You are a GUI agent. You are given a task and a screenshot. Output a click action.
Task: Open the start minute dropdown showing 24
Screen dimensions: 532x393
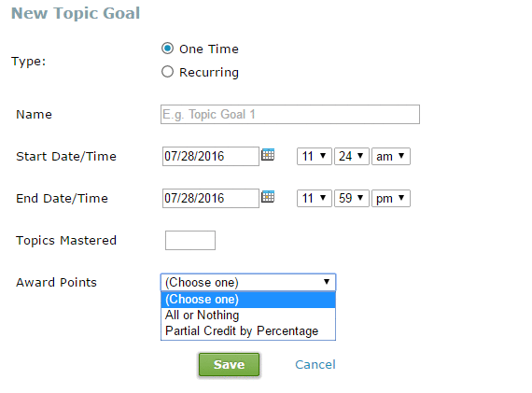tap(352, 157)
